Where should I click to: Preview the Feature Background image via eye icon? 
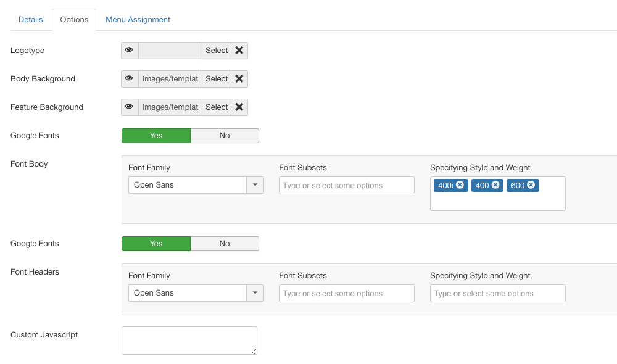point(130,107)
